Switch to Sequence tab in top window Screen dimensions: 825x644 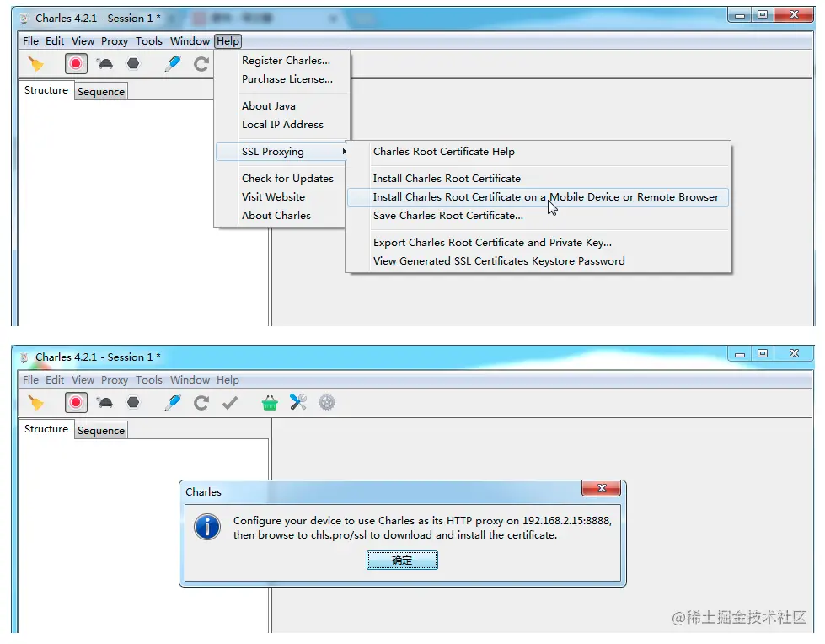tap(101, 92)
